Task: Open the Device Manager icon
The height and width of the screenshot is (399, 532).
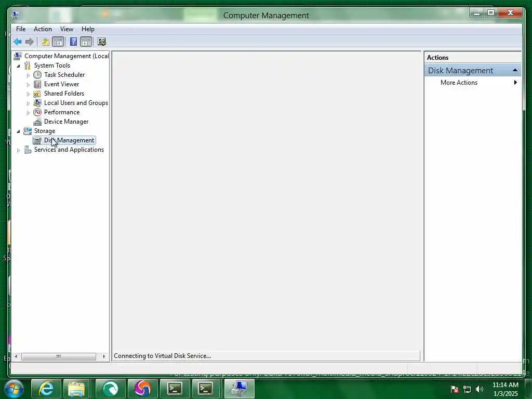Action: (x=37, y=122)
